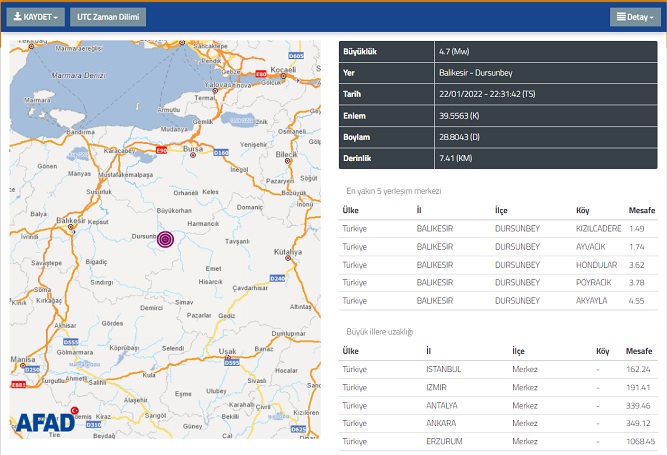The height and width of the screenshot is (455, 667).
Task: Expand the Detay menu dropdown
Action: pyautogui.click(x=634, y=17)
